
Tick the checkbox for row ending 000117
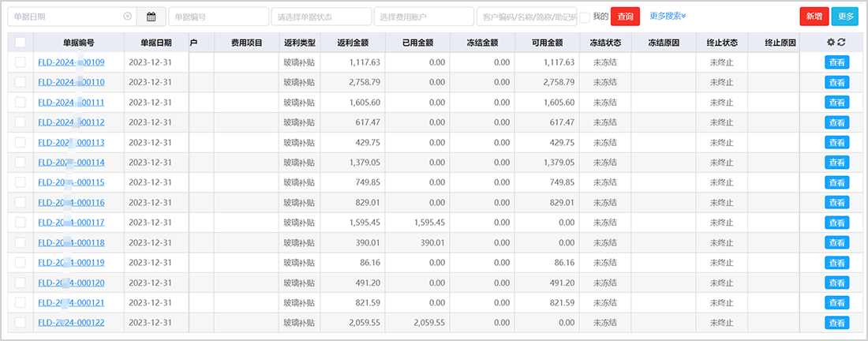21,223
